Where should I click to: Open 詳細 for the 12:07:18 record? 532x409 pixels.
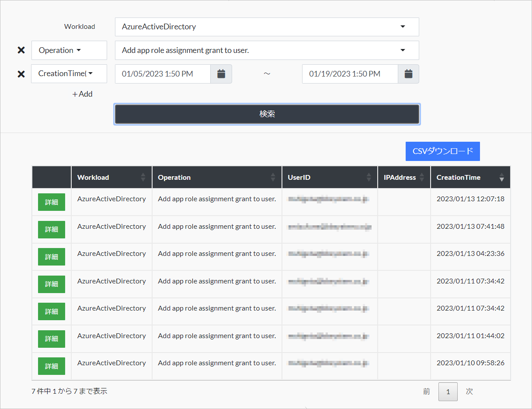point(52,202)
